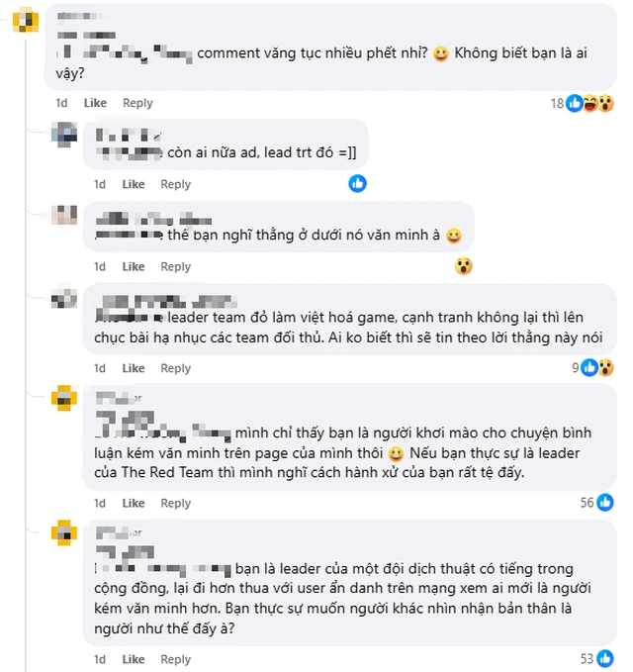The width and height of the screenshot is (633, 672).
Task: Open the top commenter's yellow avatar
Action: click(26, 19)
